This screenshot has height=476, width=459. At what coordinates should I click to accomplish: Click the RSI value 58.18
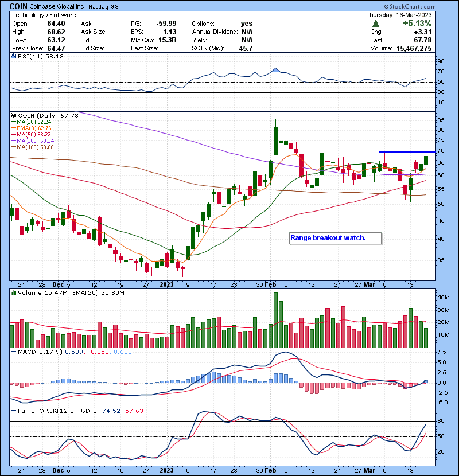(x=55, y=56)
